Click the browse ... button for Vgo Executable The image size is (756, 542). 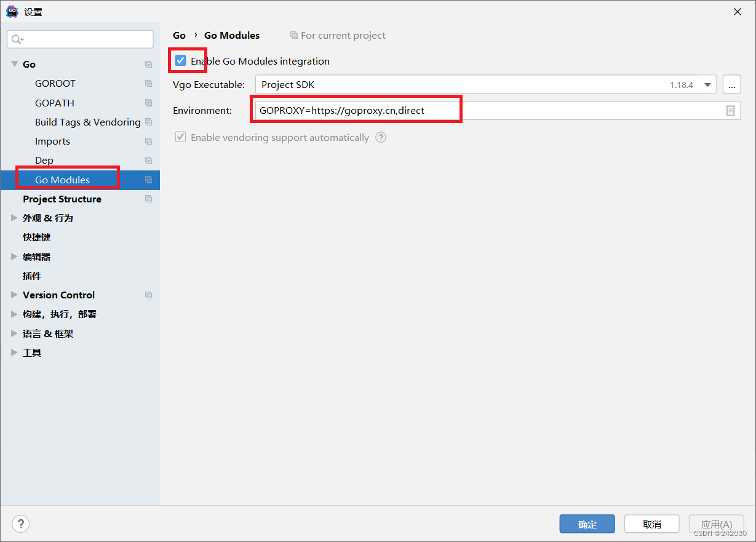point(731,85)
